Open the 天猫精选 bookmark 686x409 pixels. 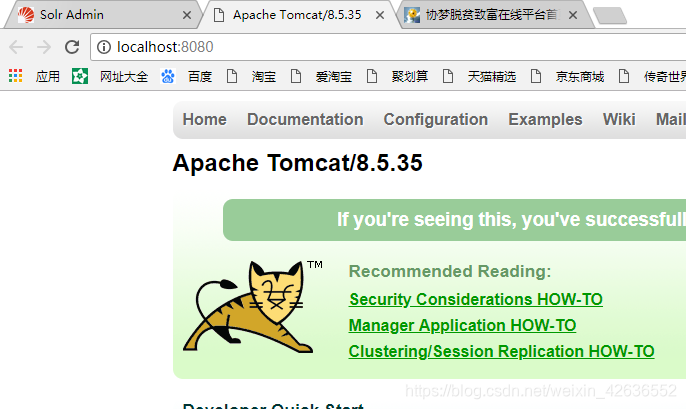[x=479, y=77]
